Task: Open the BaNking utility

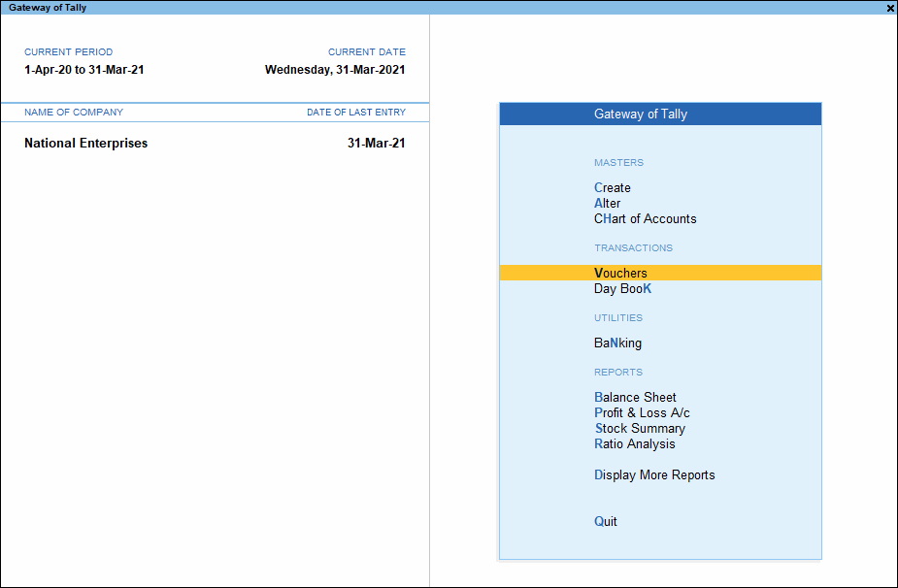Action: tap(617, 343)
